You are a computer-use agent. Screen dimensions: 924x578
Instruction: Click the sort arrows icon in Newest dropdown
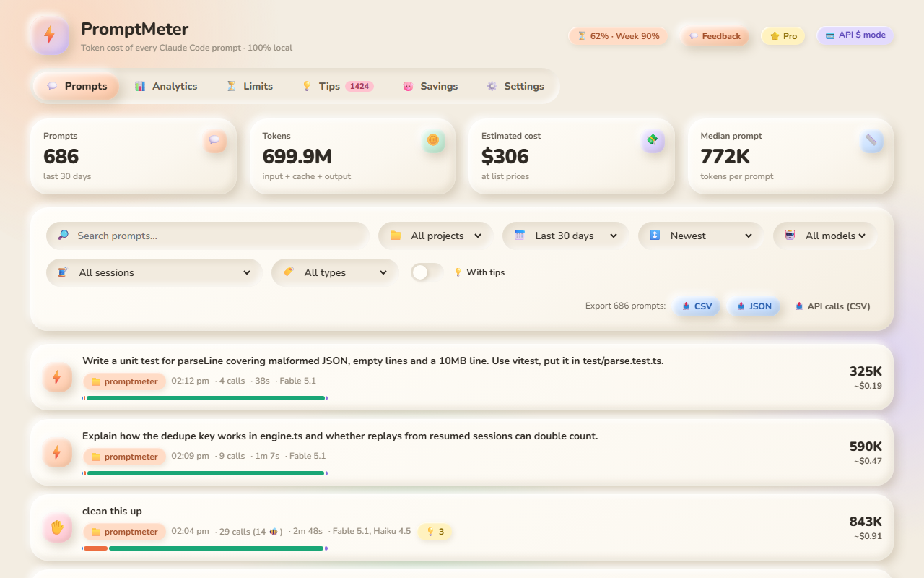pos(655,236)
